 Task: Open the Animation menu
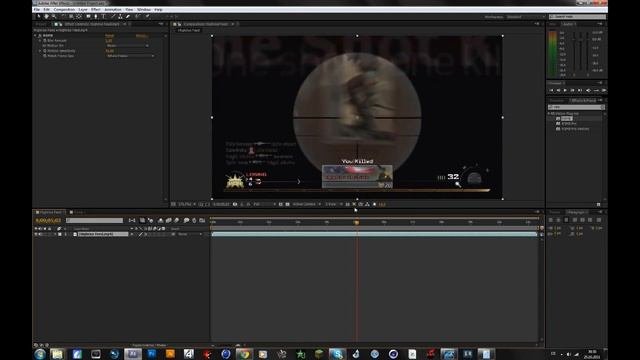pos(113,9)
